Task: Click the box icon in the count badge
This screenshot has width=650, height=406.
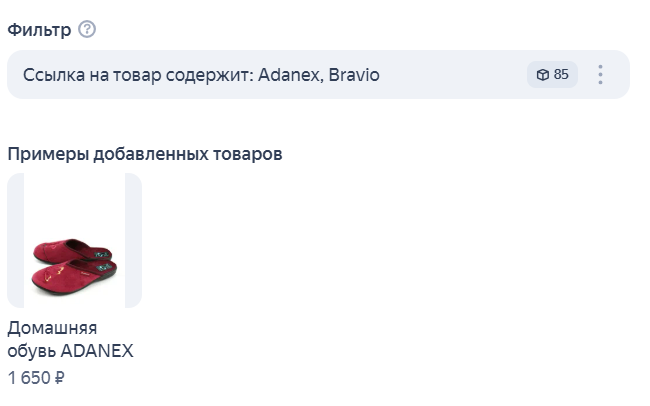Action: point(542,75)
